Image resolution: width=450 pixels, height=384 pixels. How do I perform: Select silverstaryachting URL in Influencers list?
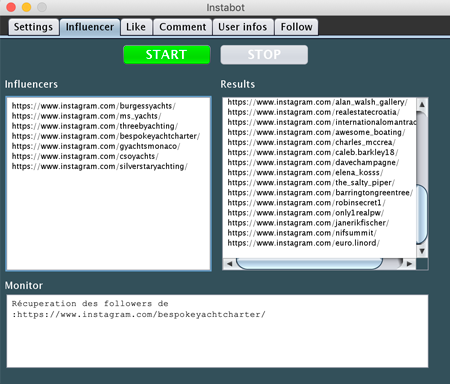pos(100,166)
